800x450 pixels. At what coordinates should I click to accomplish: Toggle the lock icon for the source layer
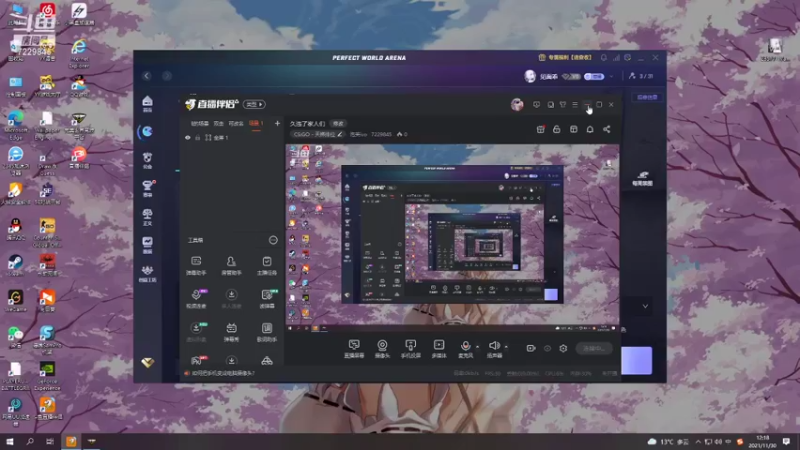[x=197, y=138]
